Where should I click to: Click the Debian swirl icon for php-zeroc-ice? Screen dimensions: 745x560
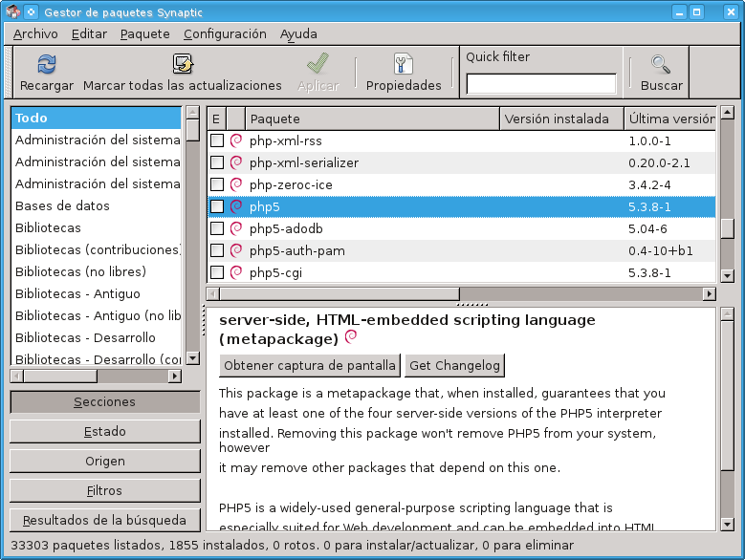(236, 184)
